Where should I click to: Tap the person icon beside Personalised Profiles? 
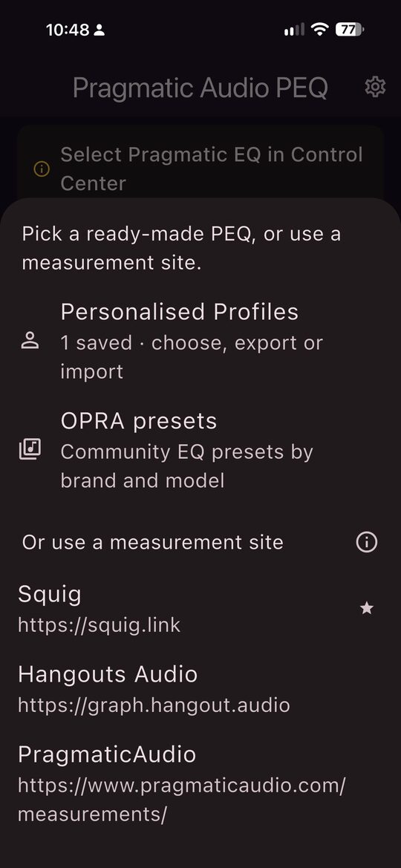(x=30, y=341)
